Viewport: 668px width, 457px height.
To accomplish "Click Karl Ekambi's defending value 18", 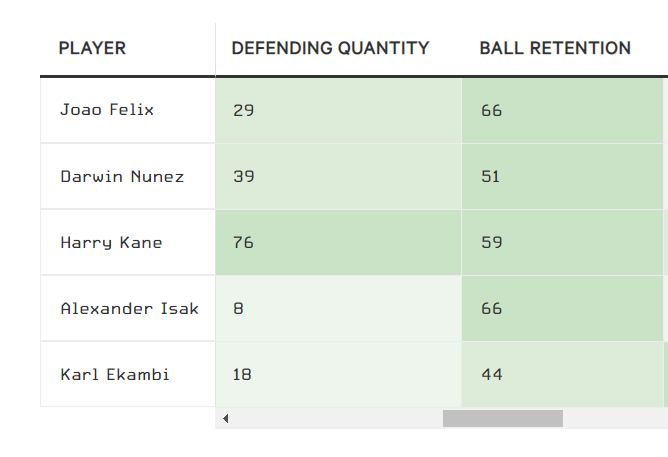I will (243, 374).
